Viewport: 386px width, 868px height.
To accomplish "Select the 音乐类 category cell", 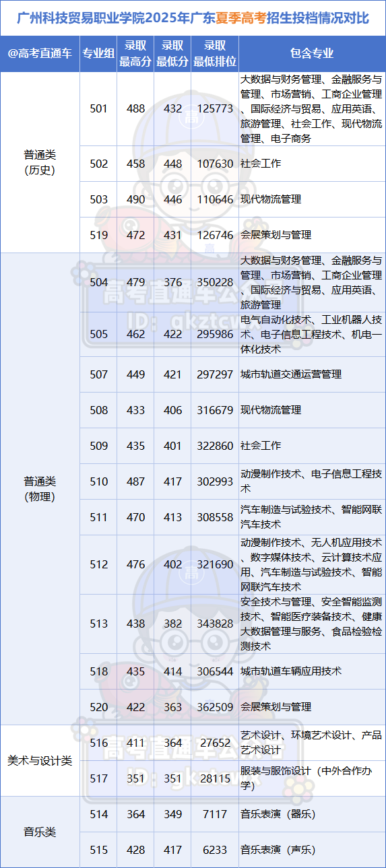I will point(40,832).
